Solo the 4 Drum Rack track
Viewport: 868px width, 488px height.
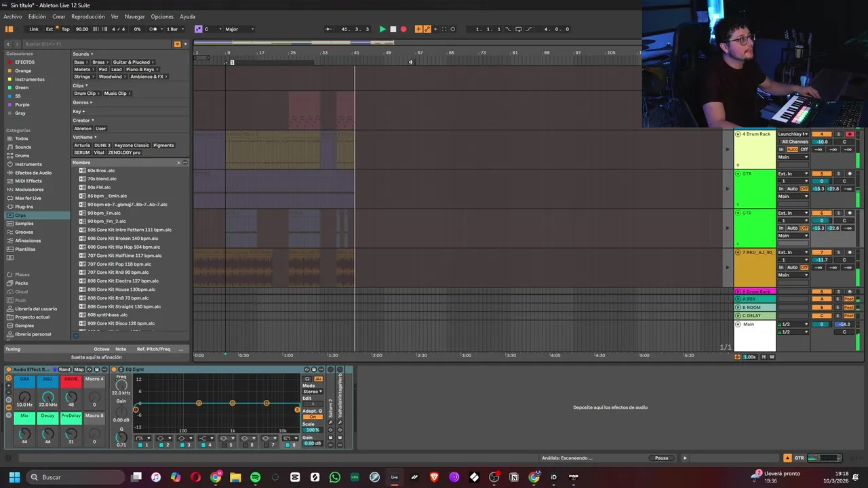point(838,134)
